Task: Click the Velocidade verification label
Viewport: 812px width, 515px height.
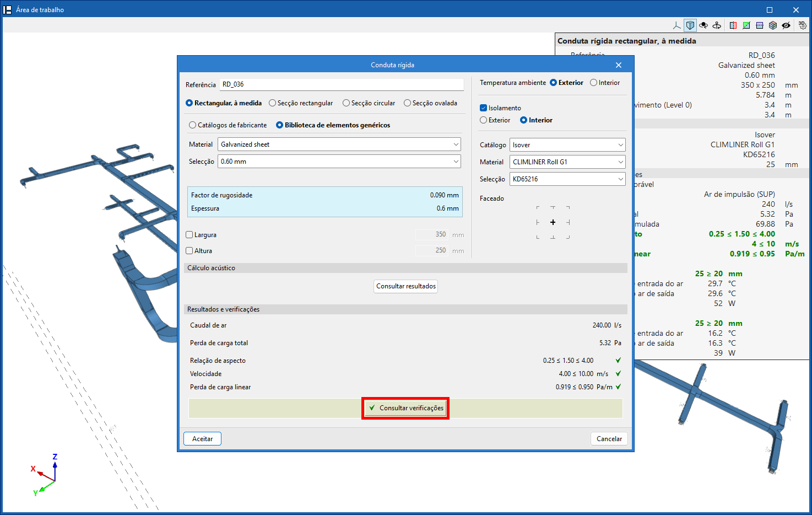Action: coord(205,374)
